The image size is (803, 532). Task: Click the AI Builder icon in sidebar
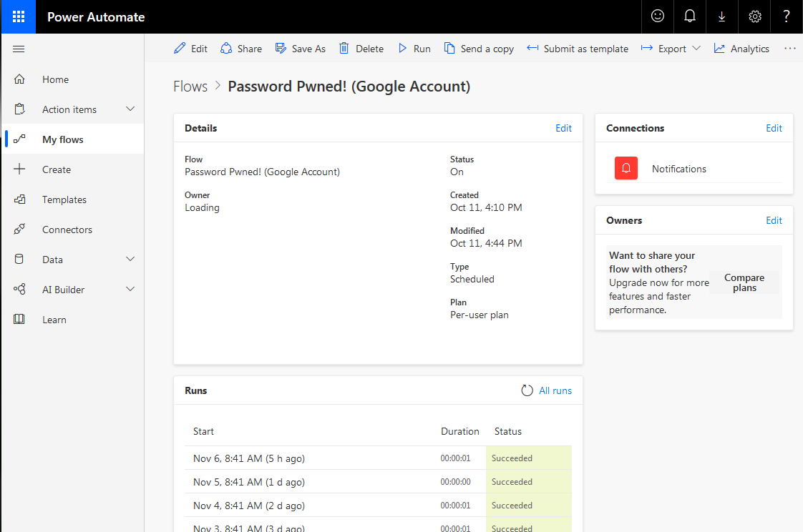point(19,290)
